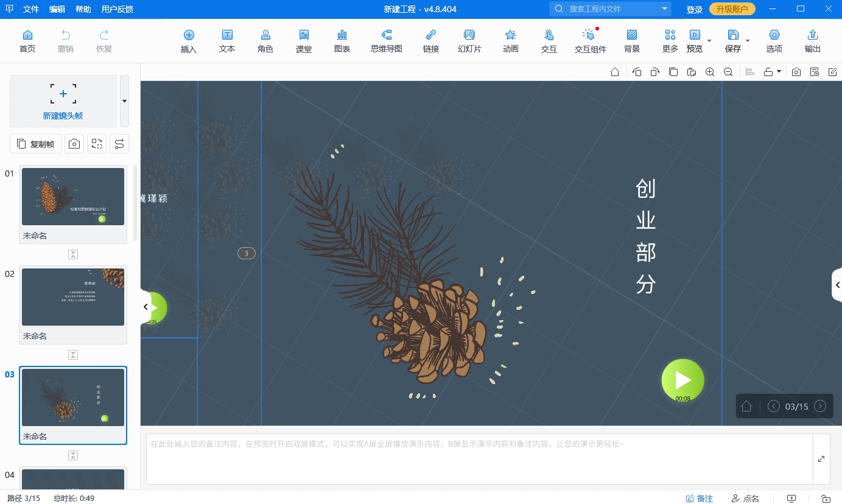Viewport: 842px width, 504px height.
Task: Click the path order icon in sidebar
Action: tap(119, 144)
